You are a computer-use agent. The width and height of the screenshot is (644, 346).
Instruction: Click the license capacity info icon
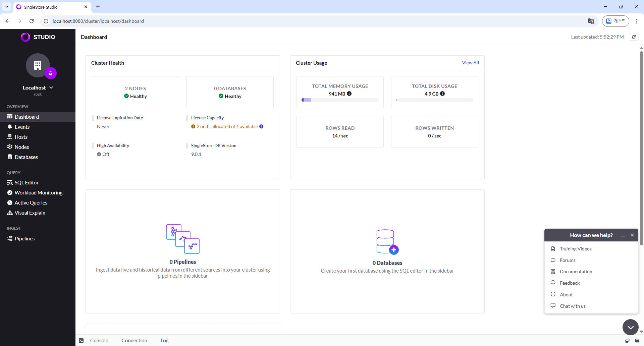261,126
